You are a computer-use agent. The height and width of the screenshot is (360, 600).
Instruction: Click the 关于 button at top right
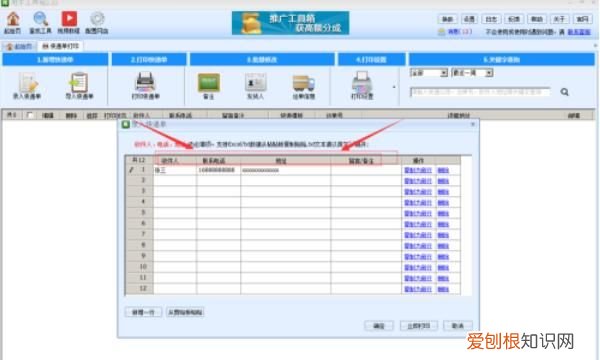click(x=559, y=19)
